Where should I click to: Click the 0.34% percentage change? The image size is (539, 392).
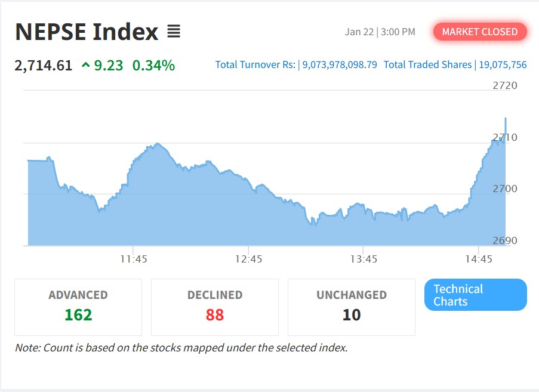click(153, 65)
